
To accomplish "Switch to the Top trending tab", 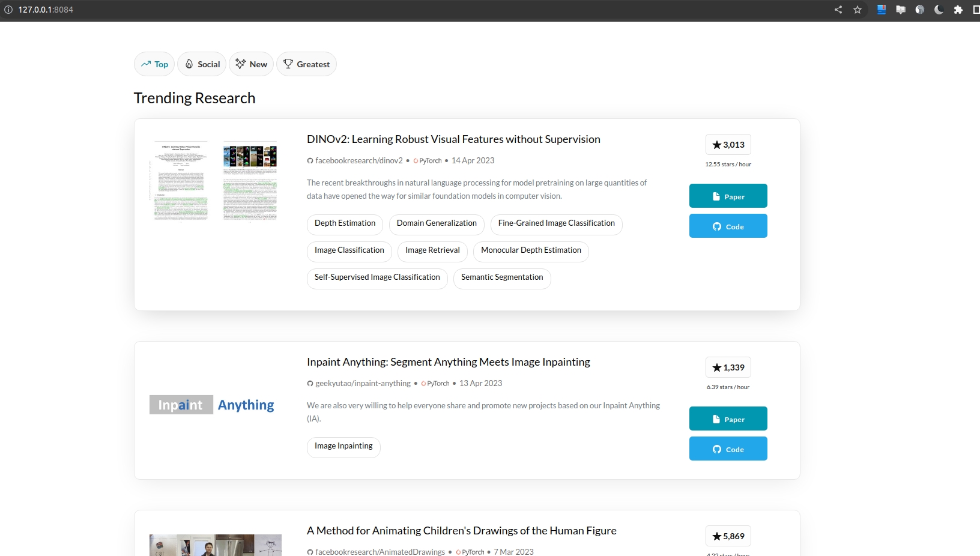I will click(x=154, y=64).
